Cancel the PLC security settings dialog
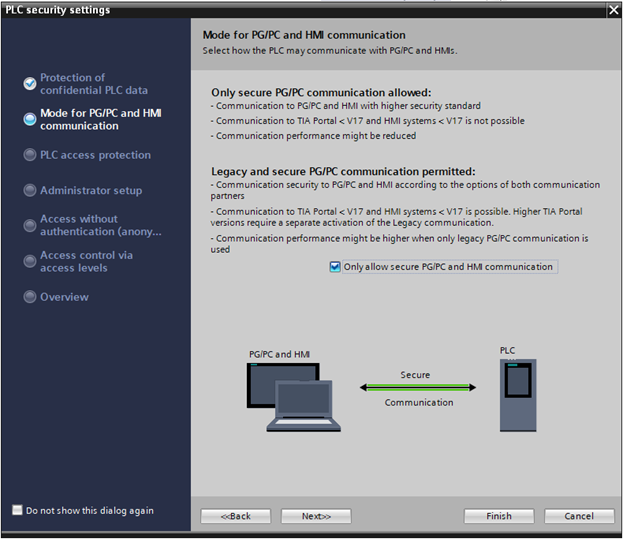The image size is (623, 539). [x=579, y=516]
